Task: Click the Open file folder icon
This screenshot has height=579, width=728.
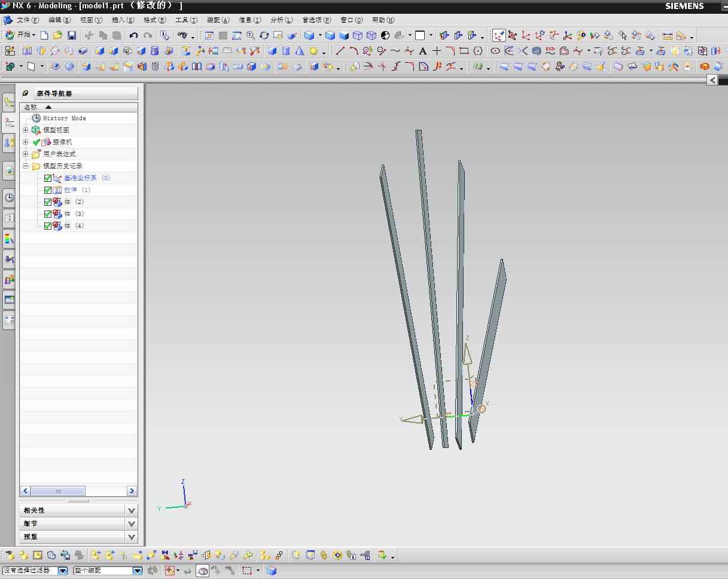Action: click(x=57, y=35)
